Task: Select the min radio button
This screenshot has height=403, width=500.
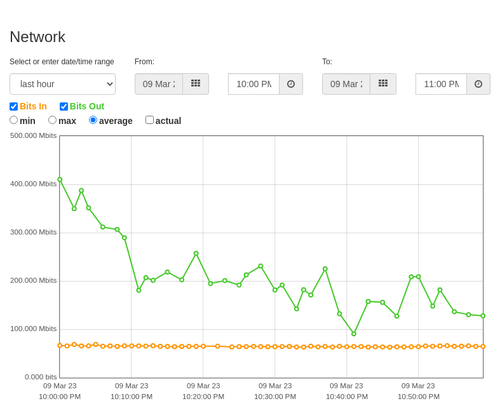Action: pos(14,120)
